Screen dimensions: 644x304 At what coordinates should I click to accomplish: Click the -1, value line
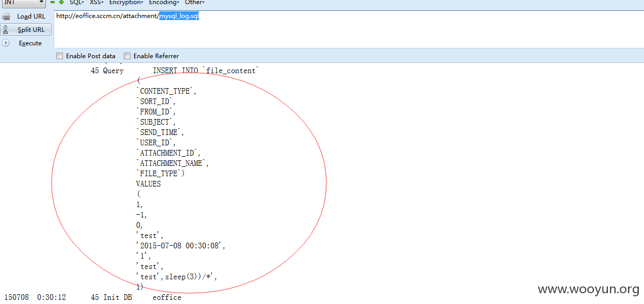[141, 215]
